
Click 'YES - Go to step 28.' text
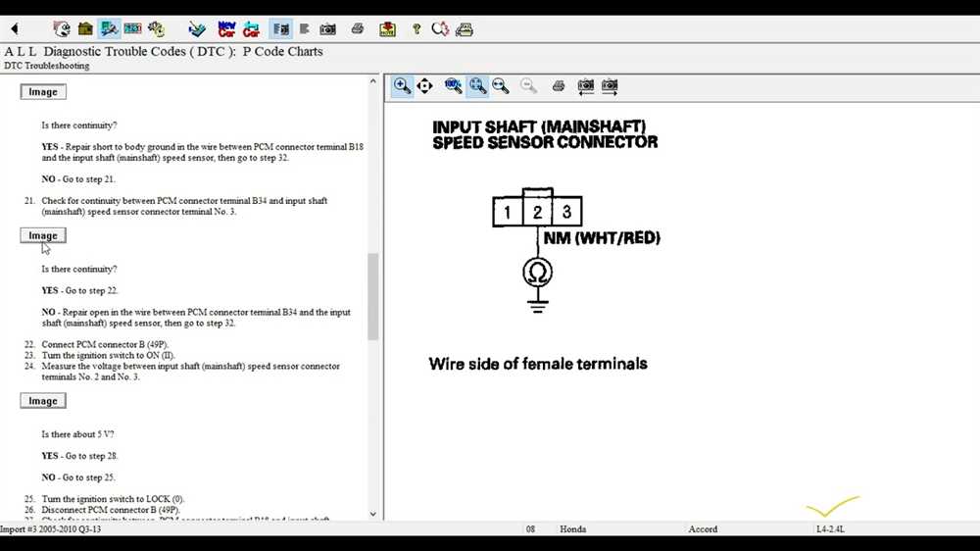click(80, 456)
